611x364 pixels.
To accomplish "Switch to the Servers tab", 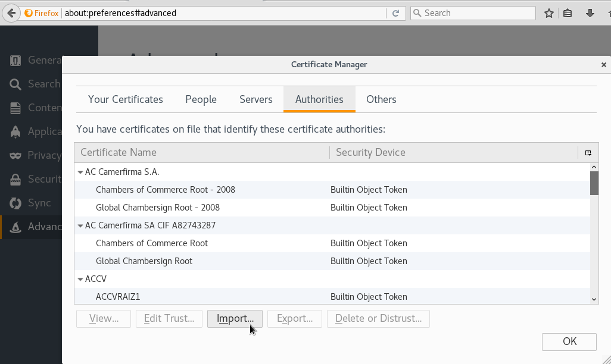I will (x=255, y=99).
